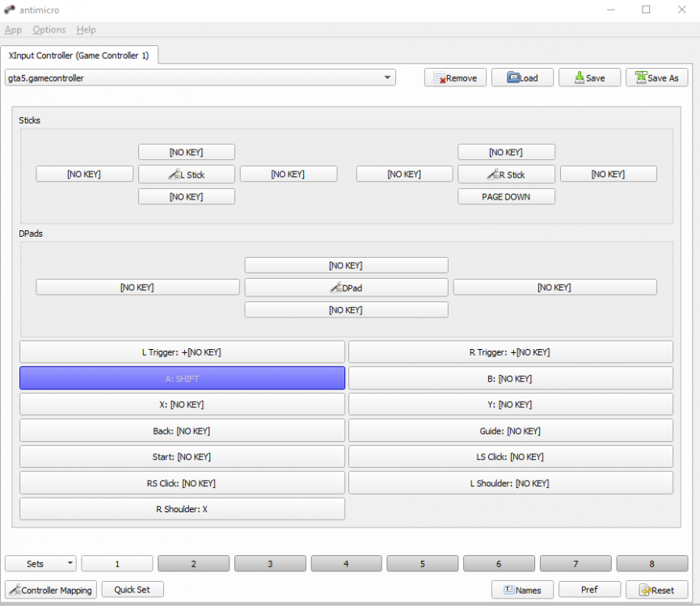Select XInput Controller tab

click(x=79, y=55)
